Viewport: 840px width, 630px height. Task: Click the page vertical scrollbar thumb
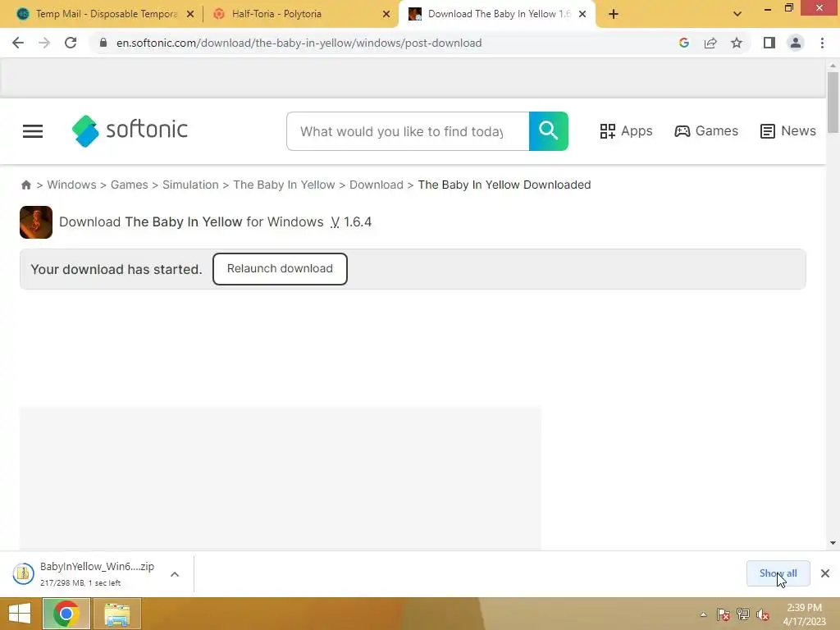point(833,102)
